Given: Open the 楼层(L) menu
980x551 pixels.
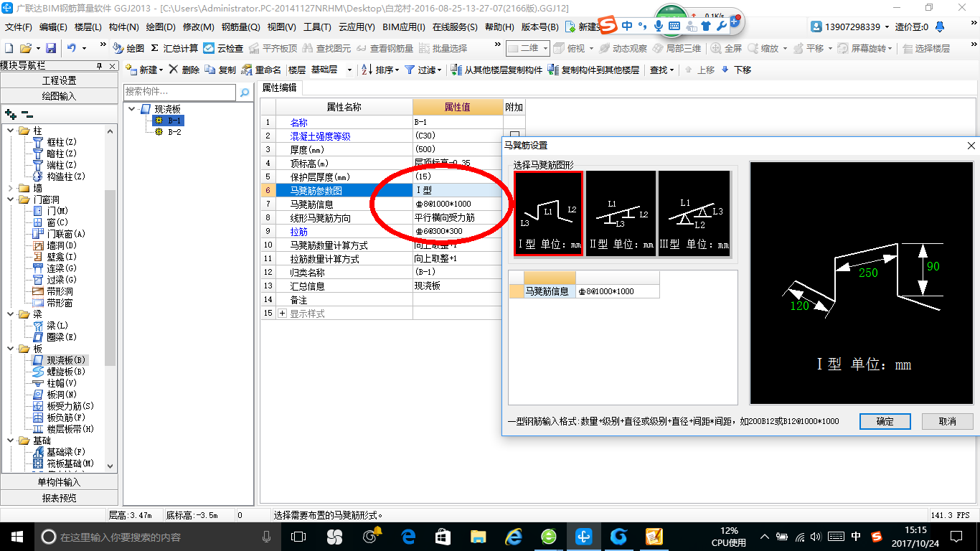Looking at the screenshot, I should [88, 27].
